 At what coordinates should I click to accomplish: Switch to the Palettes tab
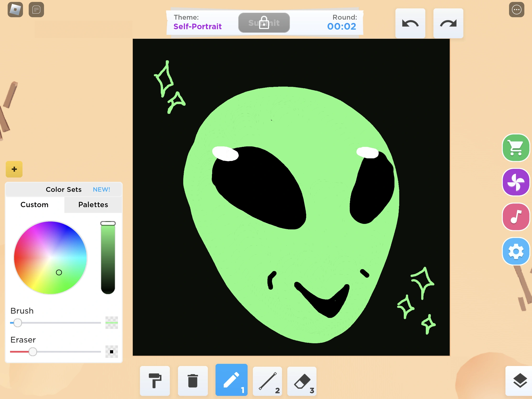[93, 205]
